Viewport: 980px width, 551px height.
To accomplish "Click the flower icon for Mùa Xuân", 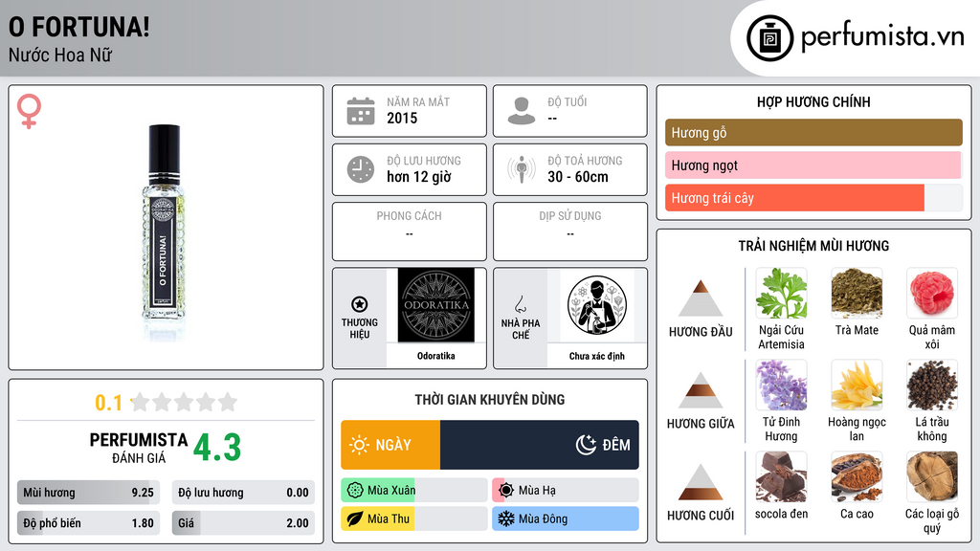I will 355,491.
